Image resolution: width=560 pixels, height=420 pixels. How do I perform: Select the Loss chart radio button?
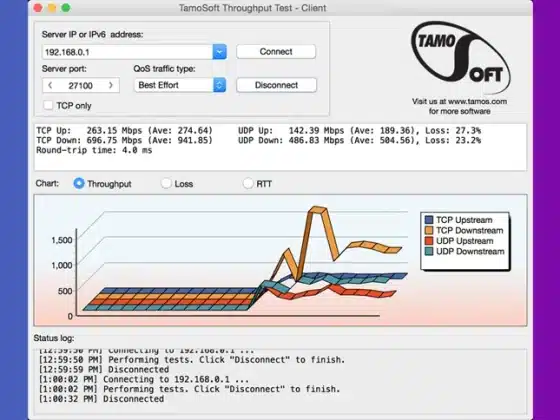[x=166, y=184]
